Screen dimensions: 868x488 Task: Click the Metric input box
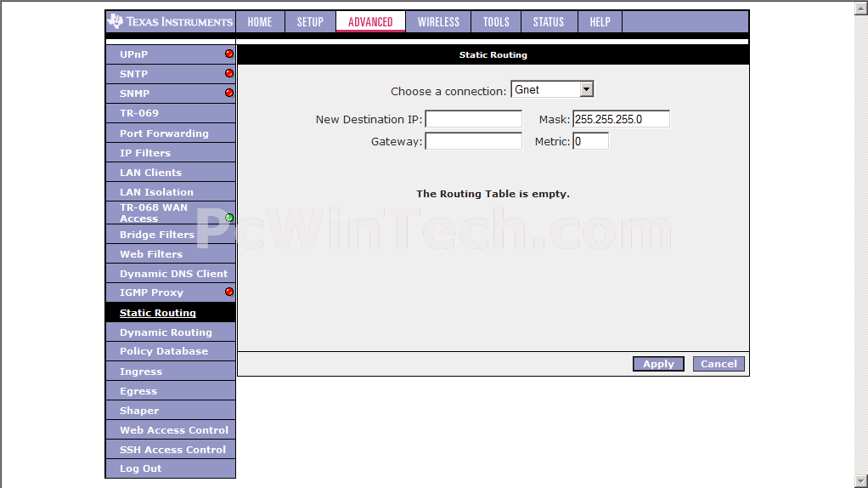click(x=590, y=142)
